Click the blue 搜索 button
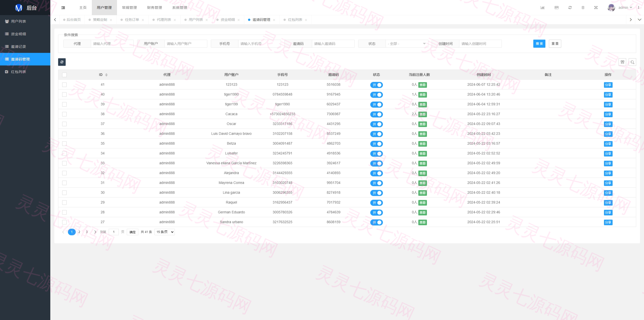Screen dimensions: 644x320 tap(539, 44)
